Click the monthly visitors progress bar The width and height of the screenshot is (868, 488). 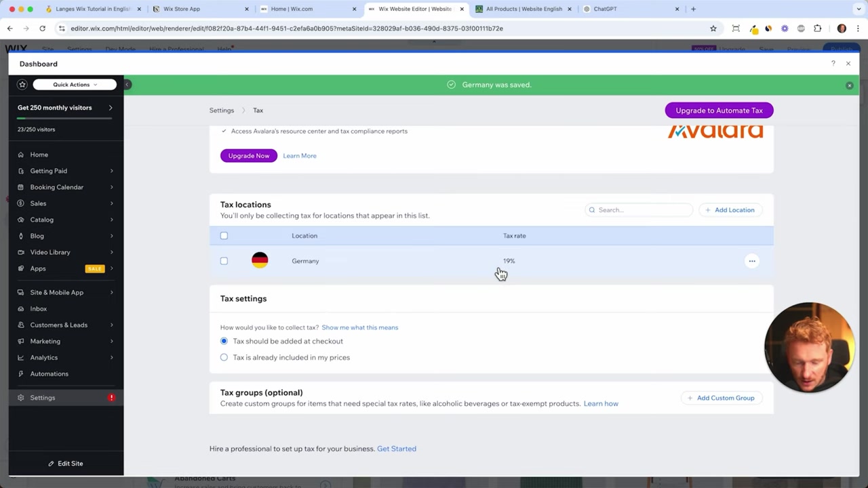[64, 118]
